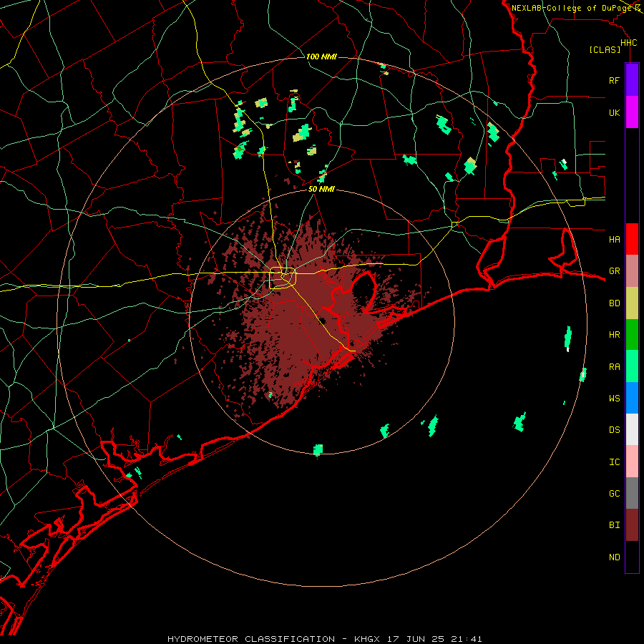Click the 100 NMI range ring label

(x=321, y=57)
